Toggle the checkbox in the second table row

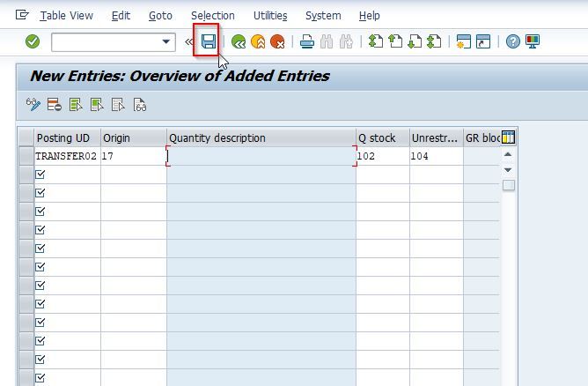(x=40, y=174)
